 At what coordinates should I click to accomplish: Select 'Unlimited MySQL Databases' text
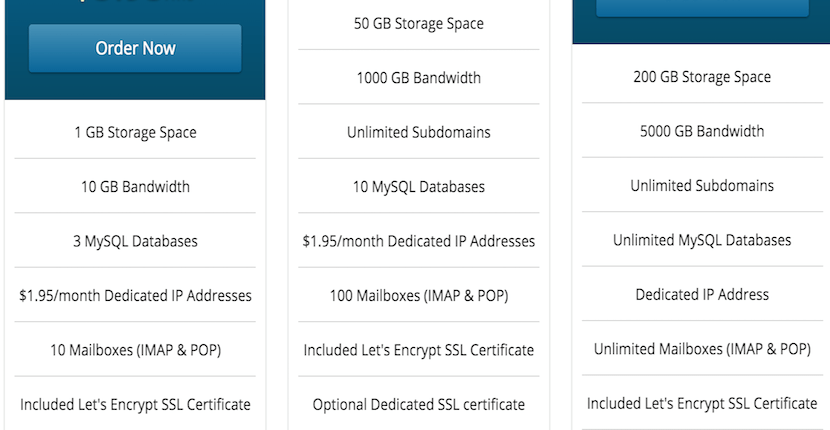pyautogui.click(x=702, y=240)
